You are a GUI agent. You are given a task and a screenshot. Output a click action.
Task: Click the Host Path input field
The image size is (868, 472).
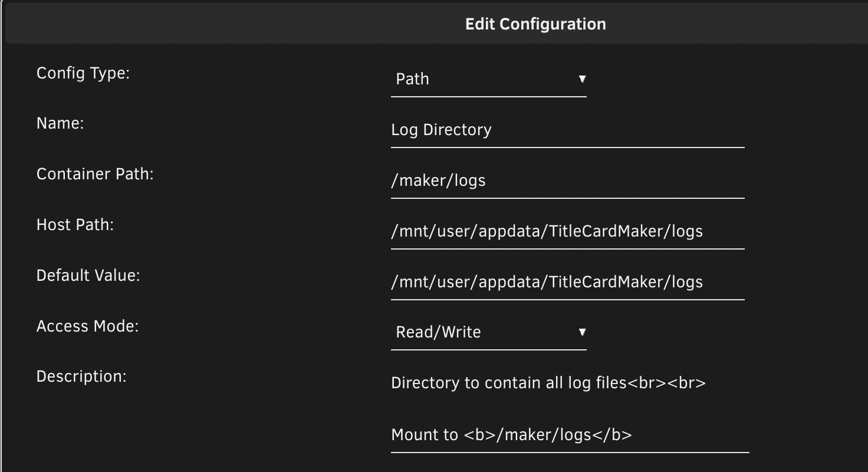pyautogui.click(x=566, y=231)
